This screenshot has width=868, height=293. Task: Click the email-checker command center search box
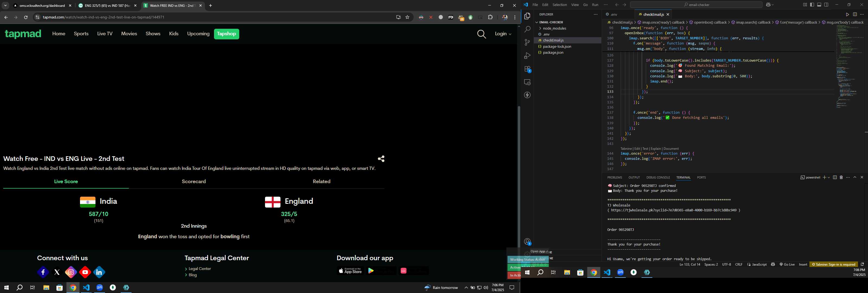pyautogui.click(x=696, y=5)
